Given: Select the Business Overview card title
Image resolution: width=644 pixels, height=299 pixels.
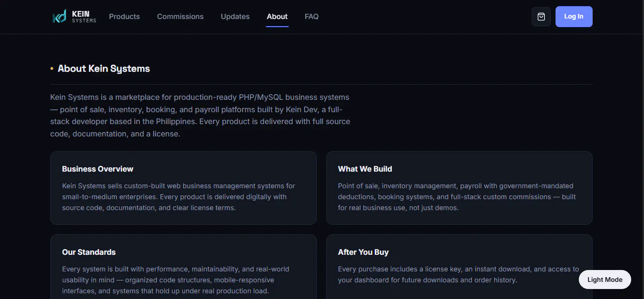Looking at the screenshot, I should point(98,169).
